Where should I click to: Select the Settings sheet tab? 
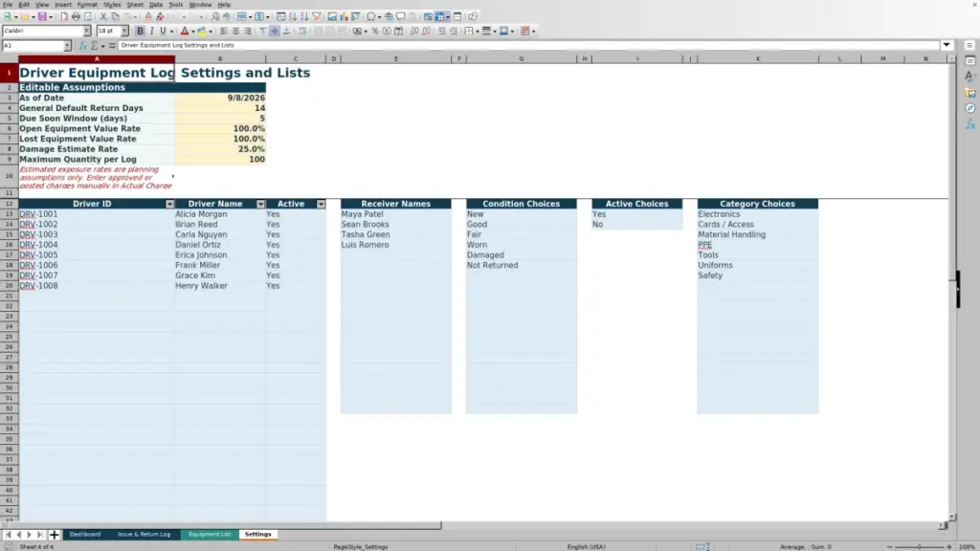[257, 535]
